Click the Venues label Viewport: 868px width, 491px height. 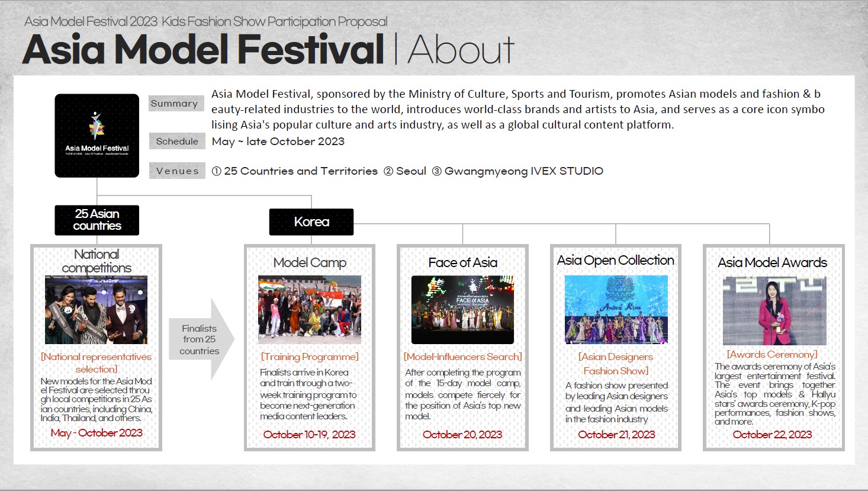pos(177,171)
